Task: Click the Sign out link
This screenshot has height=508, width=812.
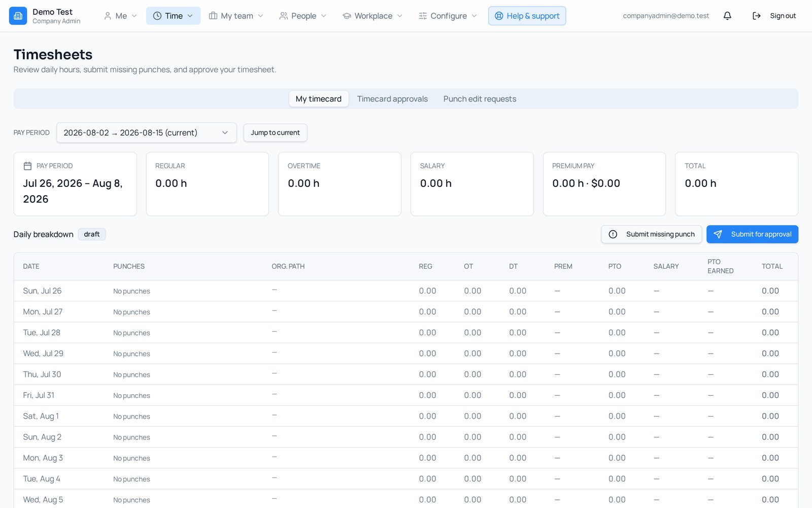Action: click(783, 16)
